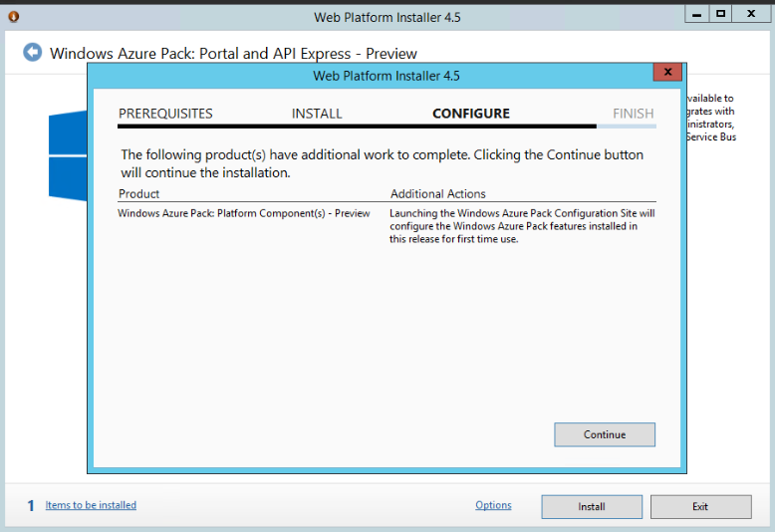Viewport: 775px width, 532px height.
Task: Click the Additional Actions column header
Action: [437, 194]
